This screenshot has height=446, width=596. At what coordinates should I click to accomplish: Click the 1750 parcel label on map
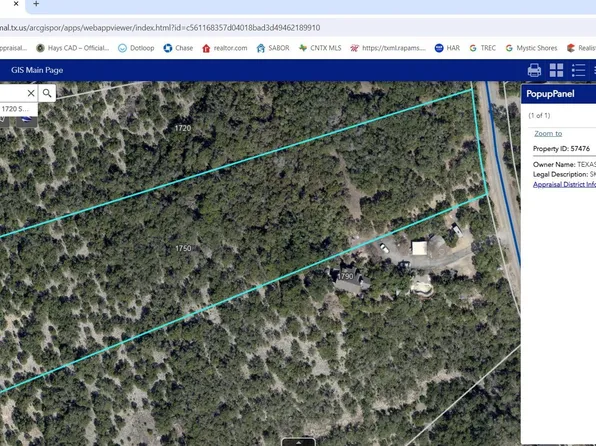183,248
